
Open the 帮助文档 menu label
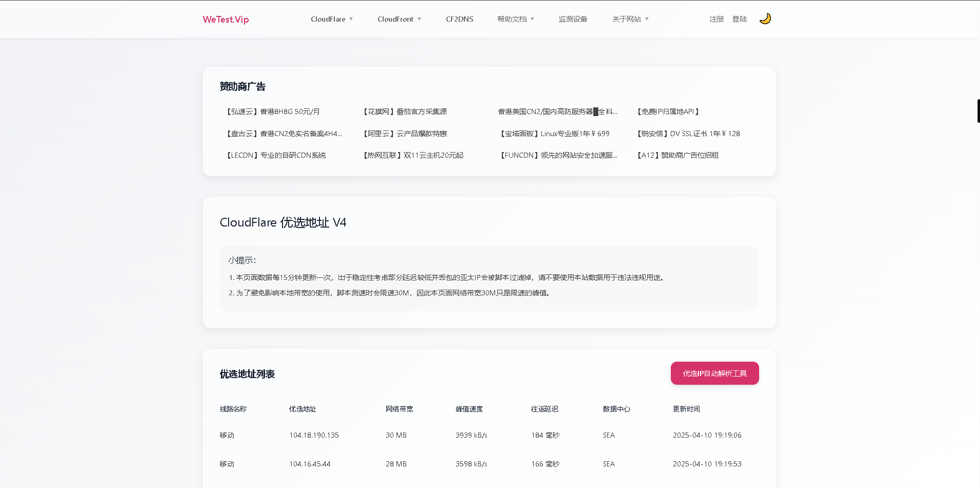tap(512, 19)
